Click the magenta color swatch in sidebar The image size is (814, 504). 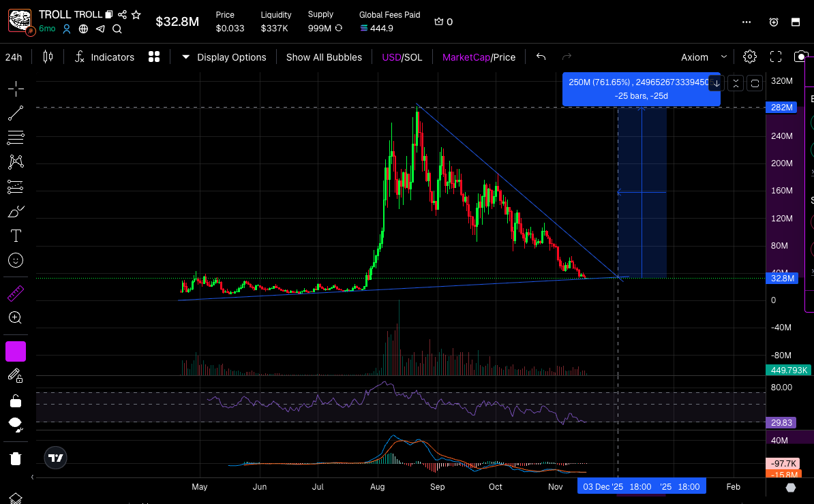pyautogui.click(x=16, y=351)
